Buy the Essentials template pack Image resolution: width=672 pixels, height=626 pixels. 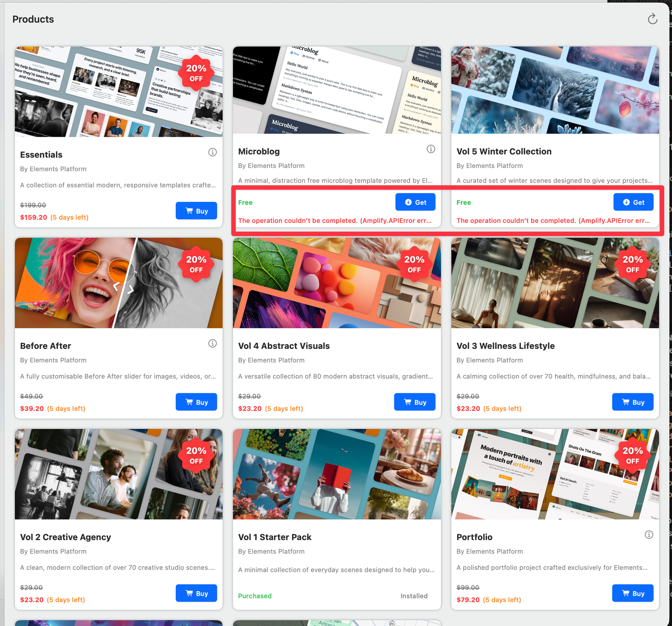tap(196, 211)
